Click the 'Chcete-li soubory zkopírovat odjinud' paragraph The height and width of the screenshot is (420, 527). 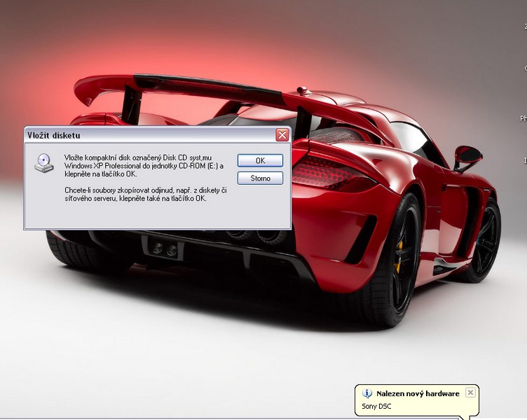pos(146,195)
